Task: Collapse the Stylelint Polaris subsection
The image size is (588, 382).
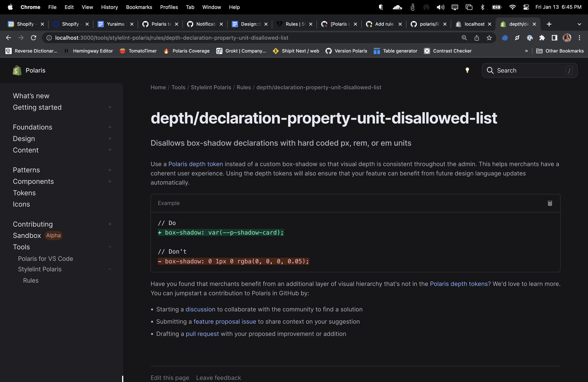Action: coord(110,269)
